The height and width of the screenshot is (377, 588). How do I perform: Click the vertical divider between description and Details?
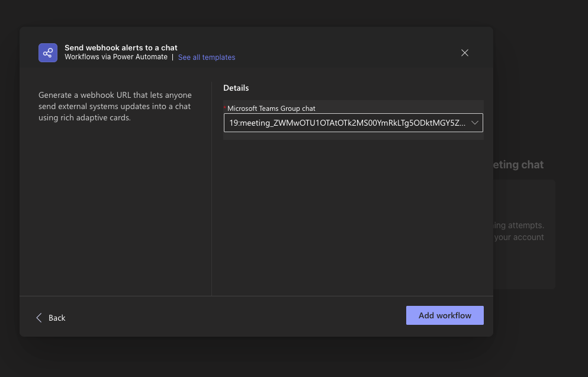(x=211, y=190)
